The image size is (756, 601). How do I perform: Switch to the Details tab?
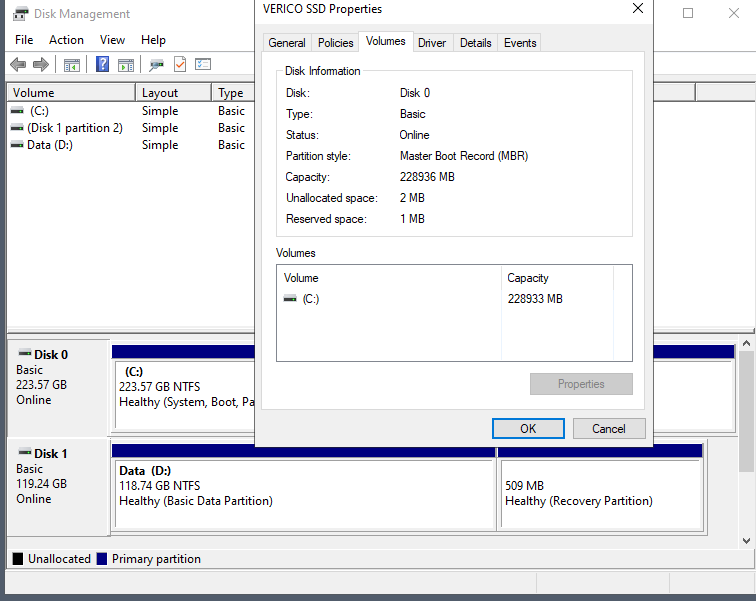(x=475, y=43)
